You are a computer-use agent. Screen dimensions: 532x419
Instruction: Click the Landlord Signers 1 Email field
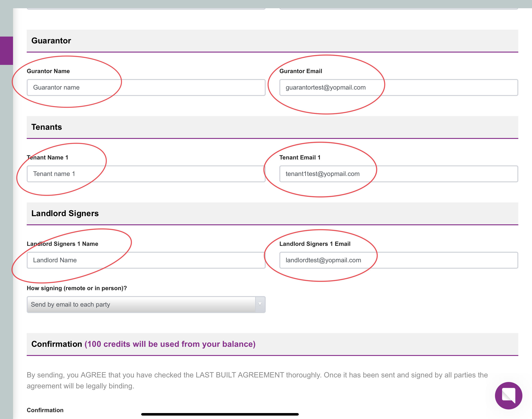(398, 260)
